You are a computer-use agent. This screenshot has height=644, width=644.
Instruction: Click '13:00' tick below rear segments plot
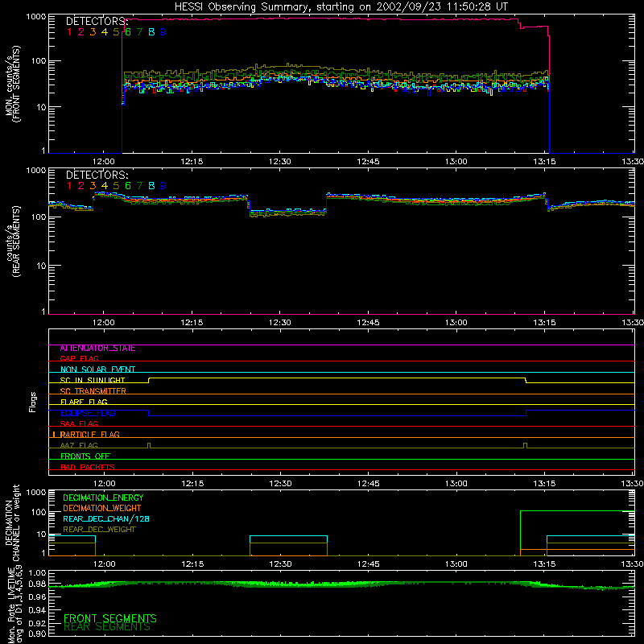456,323
